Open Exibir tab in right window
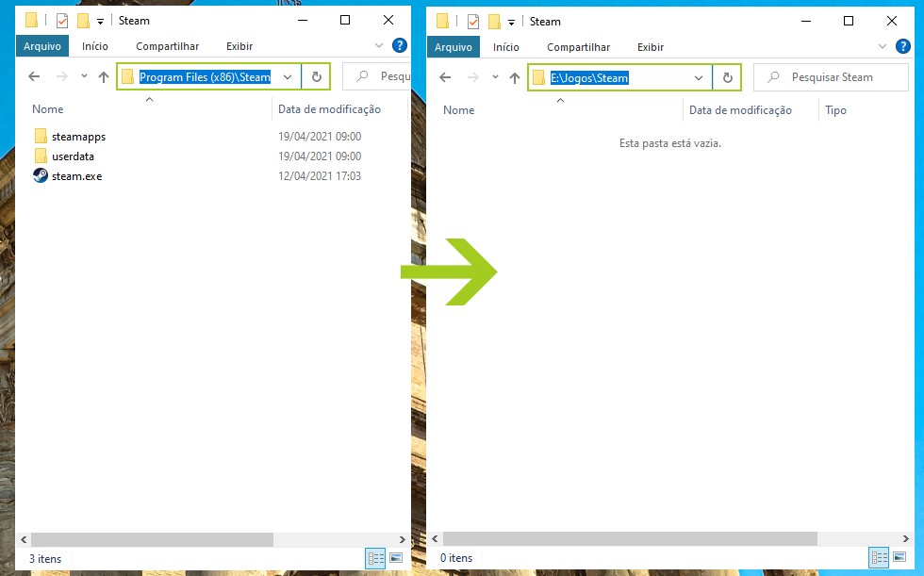 click(x=651, y=46)
